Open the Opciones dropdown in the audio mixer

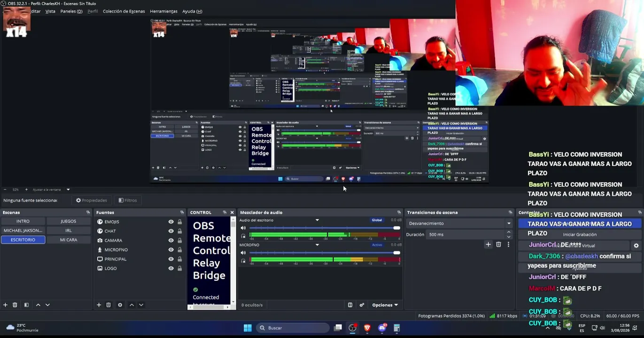tap(385, 305)
